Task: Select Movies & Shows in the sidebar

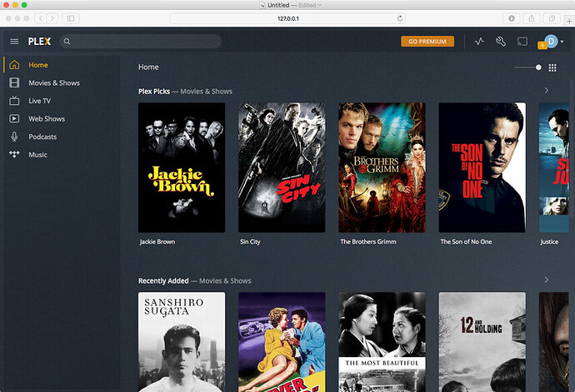Action: [x=54, y=82]
